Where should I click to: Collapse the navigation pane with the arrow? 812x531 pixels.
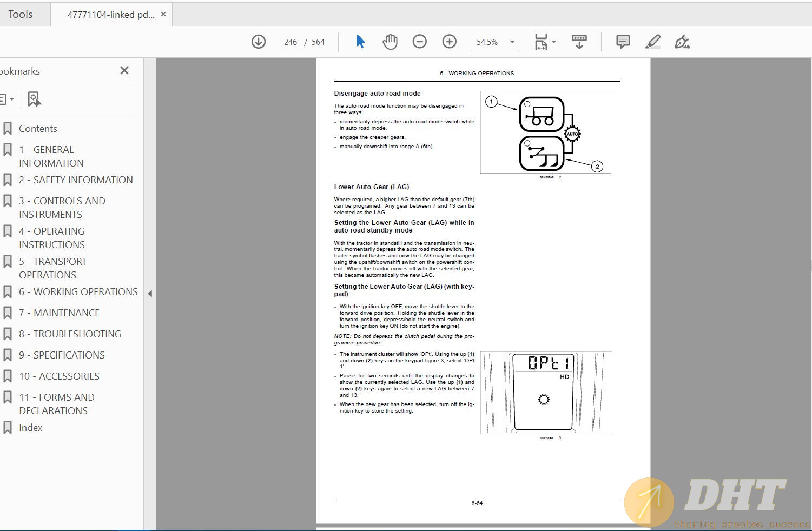pyautogui.click(x=150, y=294)
